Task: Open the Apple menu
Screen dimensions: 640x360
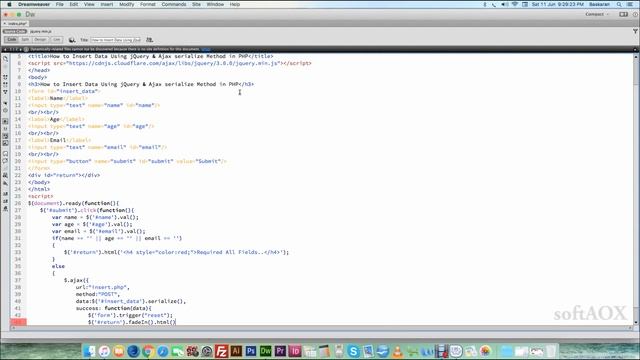Action: click(x=9, y=4)
